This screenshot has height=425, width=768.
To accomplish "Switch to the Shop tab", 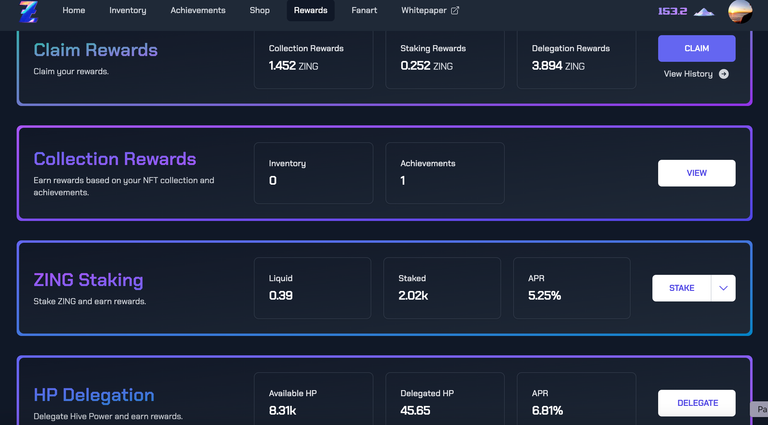I will coord(260,10).
